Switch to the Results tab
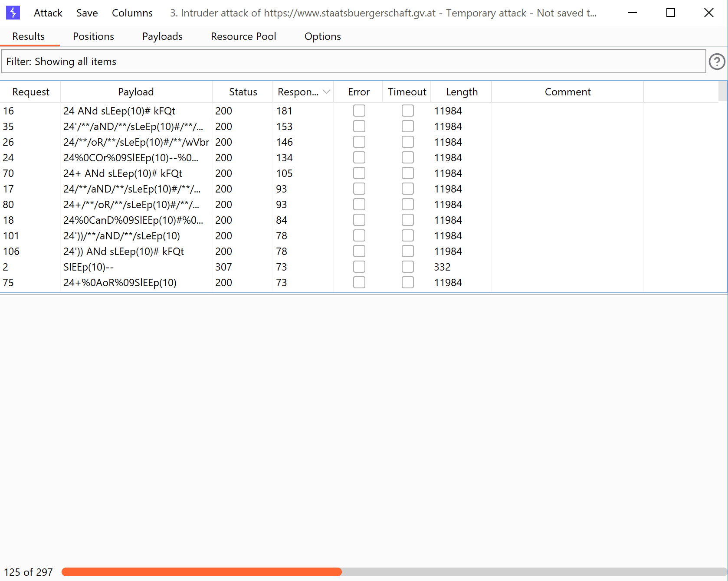Screen dimensions: 728x581 (29, 36)
